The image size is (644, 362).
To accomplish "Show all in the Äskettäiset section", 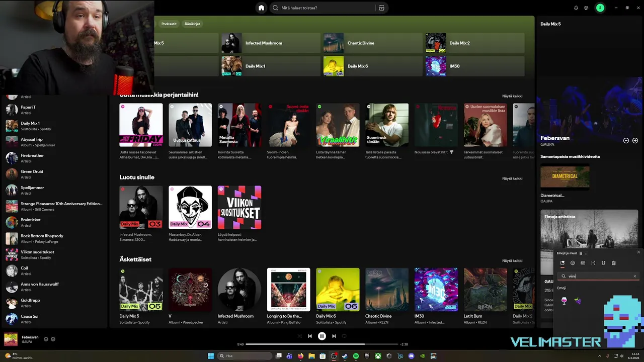I will [x=512, y=261].
